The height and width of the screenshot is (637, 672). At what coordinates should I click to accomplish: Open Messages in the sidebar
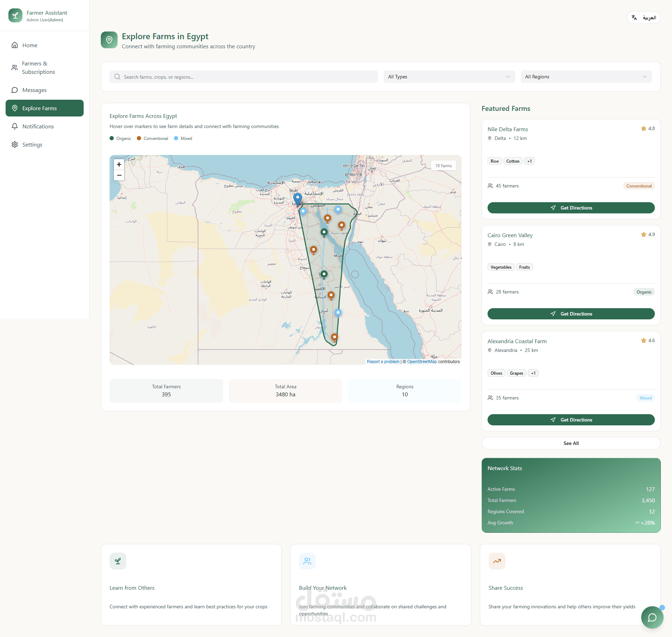(34, 90)
